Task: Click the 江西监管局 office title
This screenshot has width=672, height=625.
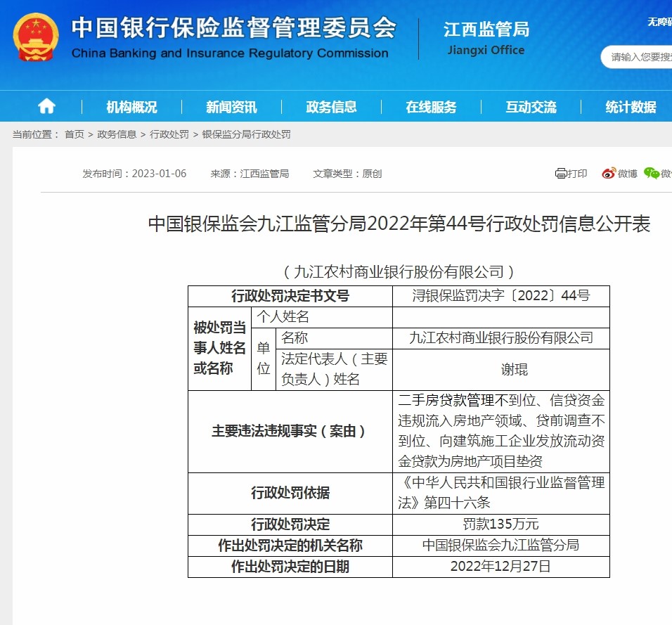Action: pos(486,30)
